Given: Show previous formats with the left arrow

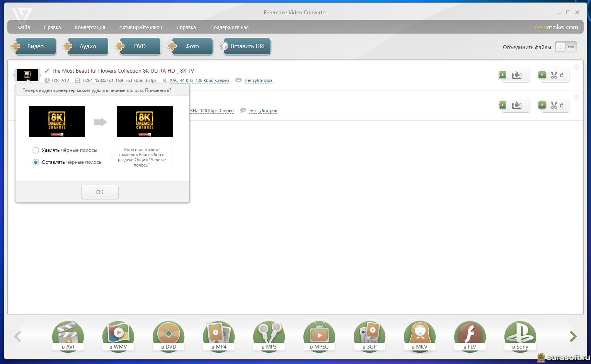Looking at the screenshot, I should coord(17,337).
